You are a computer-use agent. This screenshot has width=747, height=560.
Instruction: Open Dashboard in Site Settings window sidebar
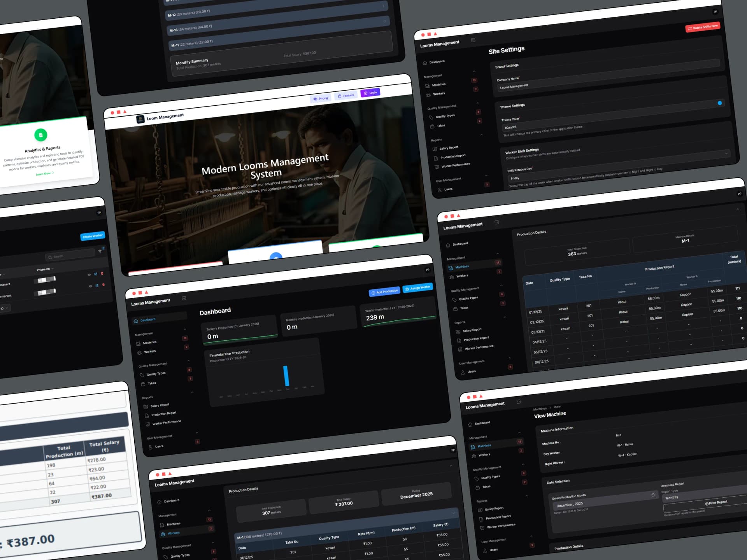pos(437,62)
